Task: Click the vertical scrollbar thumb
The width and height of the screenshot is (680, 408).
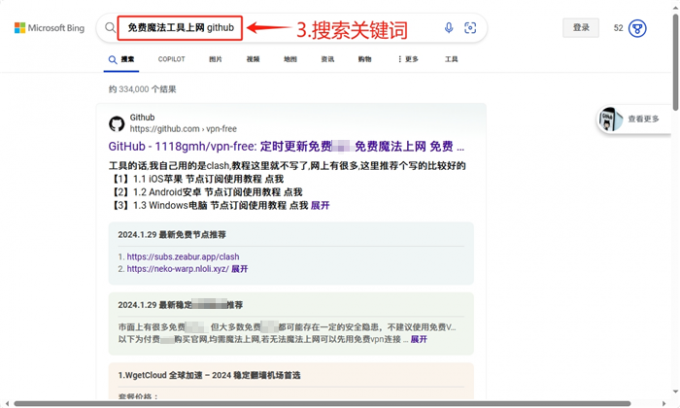Action: tap(675, 62)
